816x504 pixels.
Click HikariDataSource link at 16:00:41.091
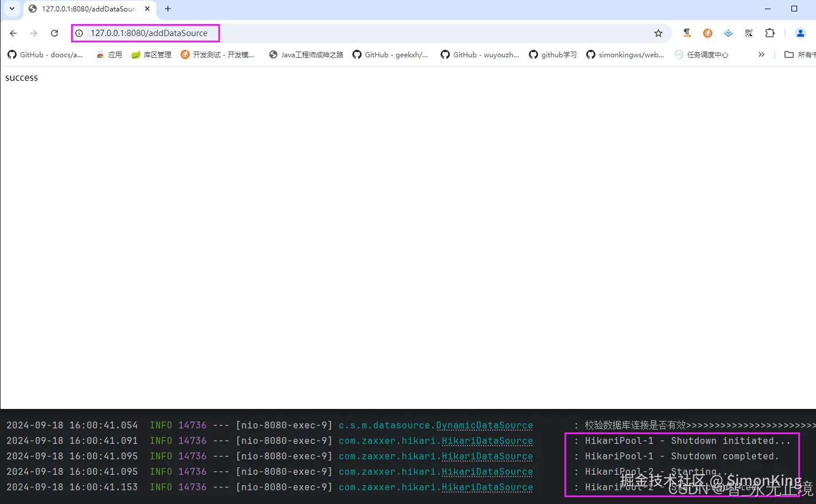point(487,441)
